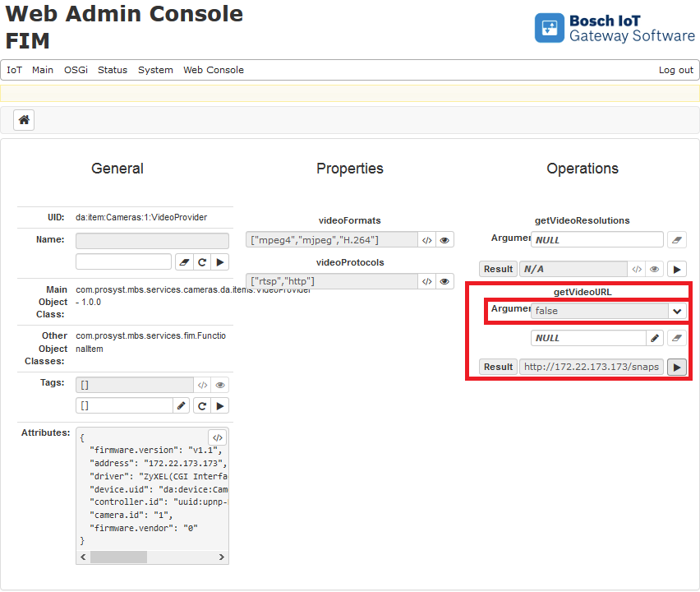Clear the getVideoResolutions argument with eraser
Image resolution: width=700 pixels, height=592 pixels.
676,239
